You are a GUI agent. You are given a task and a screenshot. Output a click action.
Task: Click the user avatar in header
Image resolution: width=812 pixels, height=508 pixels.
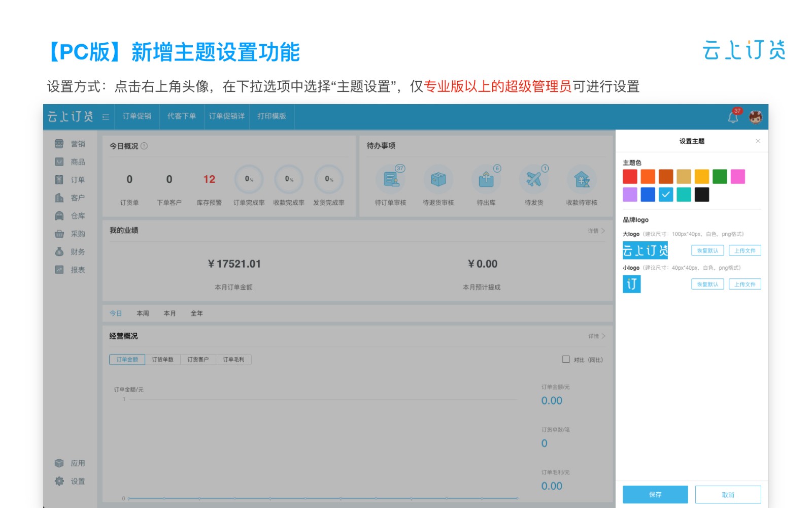[756, 117]
